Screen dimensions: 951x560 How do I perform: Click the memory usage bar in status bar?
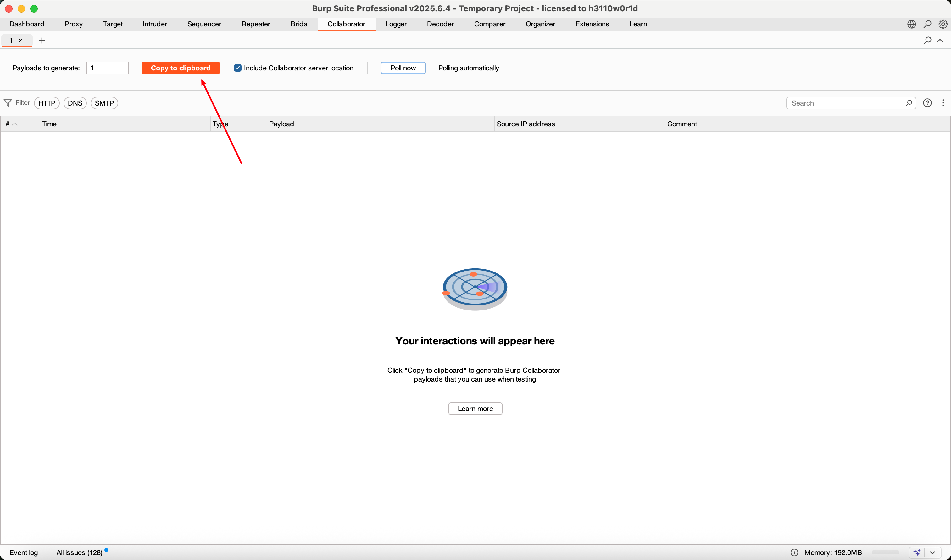885,552
